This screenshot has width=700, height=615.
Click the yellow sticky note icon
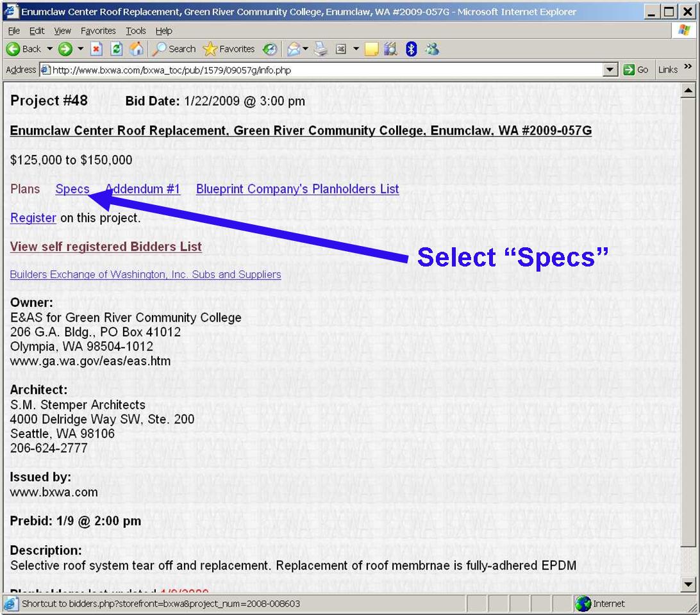[371, 49]
